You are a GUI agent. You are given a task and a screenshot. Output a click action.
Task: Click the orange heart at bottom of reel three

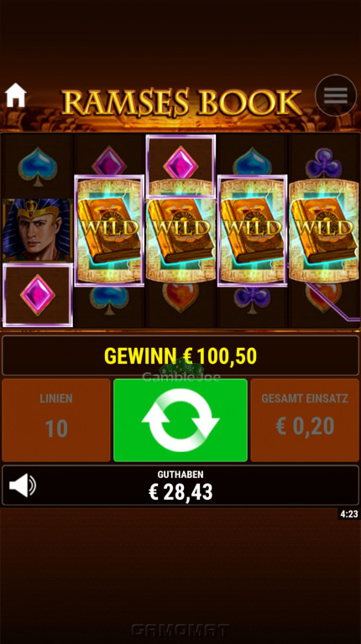point(180,296)
